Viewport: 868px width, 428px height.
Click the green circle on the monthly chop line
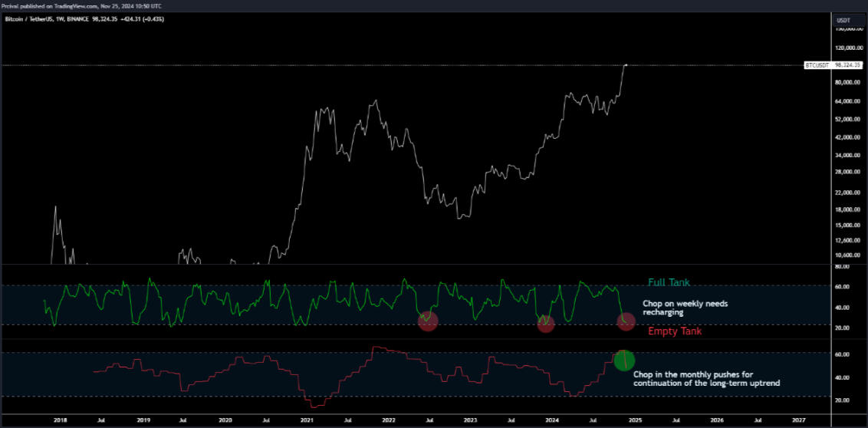click(x=624, y=361)
